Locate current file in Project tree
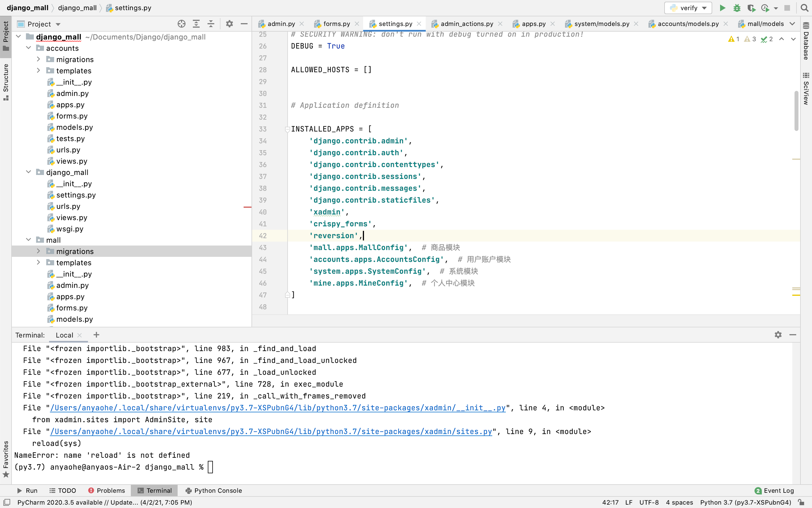The height and width of the screenshot is (508, 812). pyautogui.click(x=182, y=24)
